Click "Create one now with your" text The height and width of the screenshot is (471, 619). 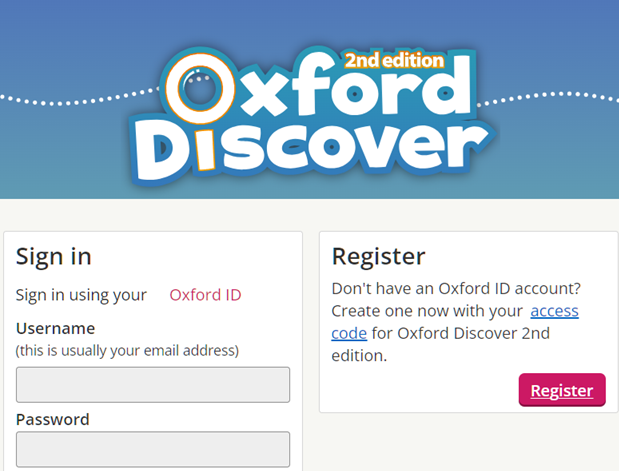pyautogui.click(x=427, y=311)
